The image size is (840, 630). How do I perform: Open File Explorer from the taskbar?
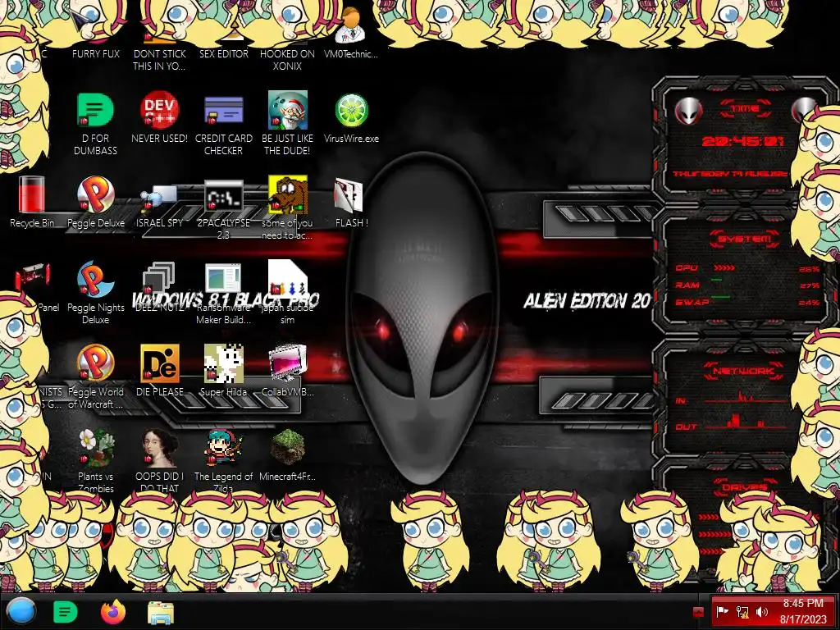[161, 612]
